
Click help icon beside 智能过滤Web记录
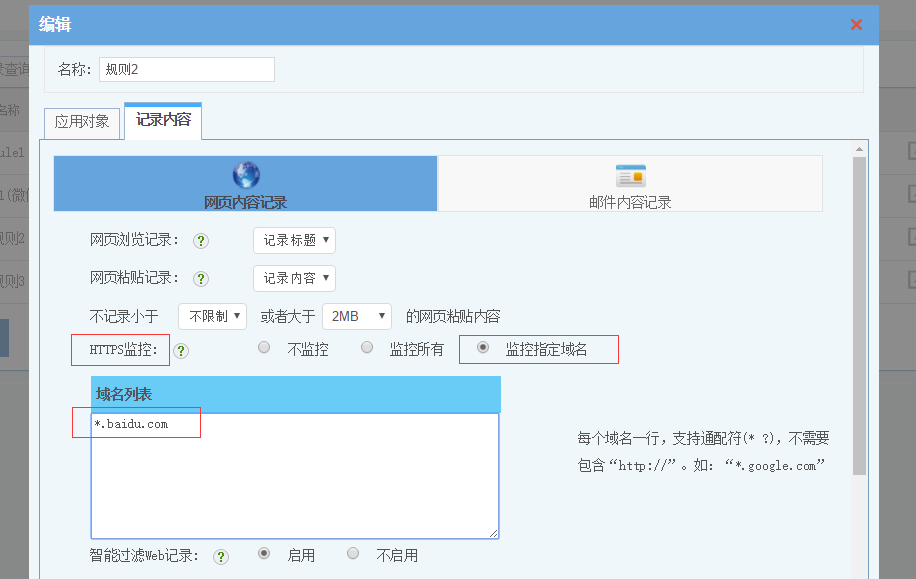click(221, 557)
